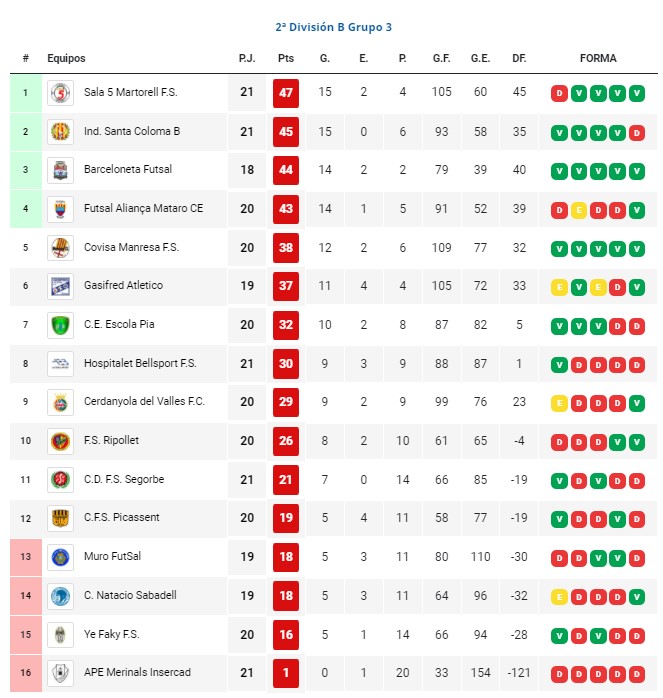
Task: Select the Muro FutSal blue round badge
Action: click(61, 557)
